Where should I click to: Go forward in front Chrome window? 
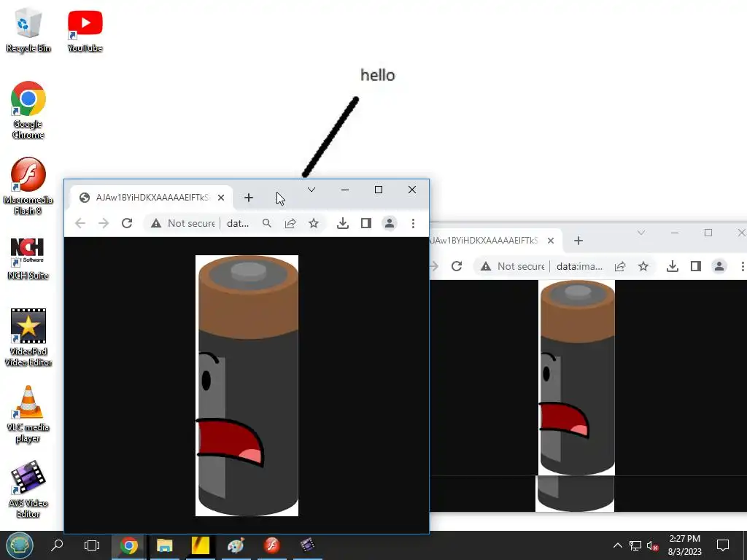point(104,223)
